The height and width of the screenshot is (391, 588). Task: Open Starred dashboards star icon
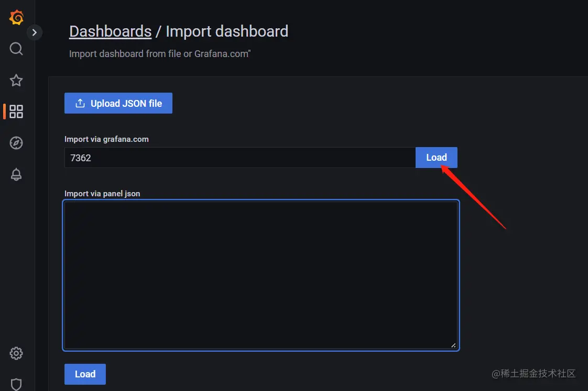[x=16, y=80]
